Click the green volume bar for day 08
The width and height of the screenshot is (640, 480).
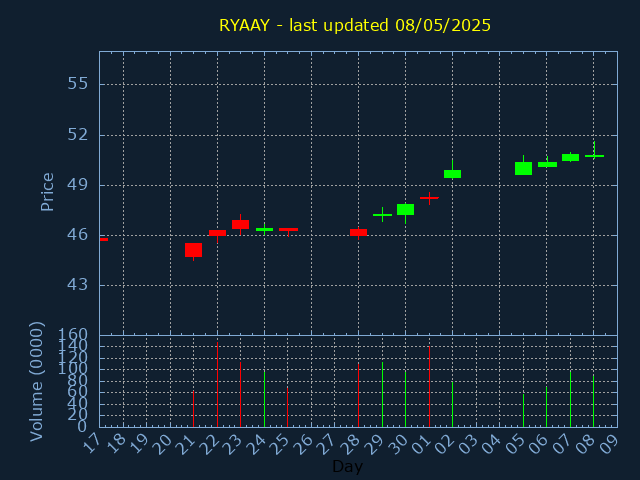(593, 401)
